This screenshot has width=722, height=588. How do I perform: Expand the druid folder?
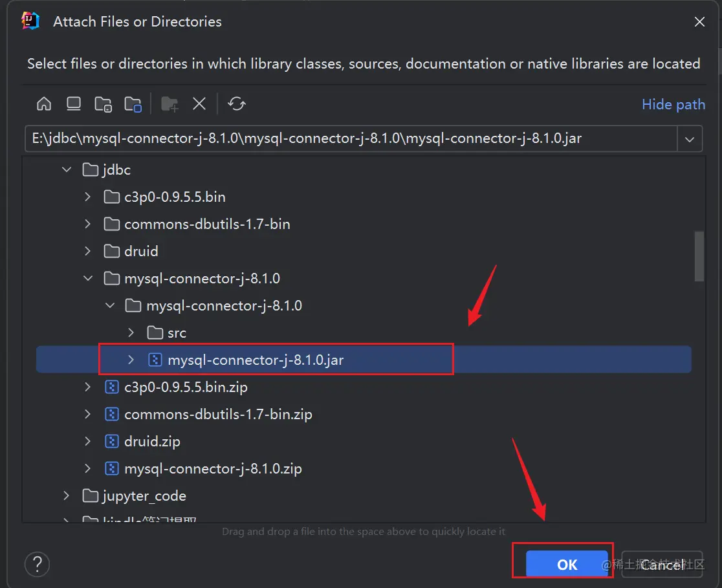click(x=87, y=251)
